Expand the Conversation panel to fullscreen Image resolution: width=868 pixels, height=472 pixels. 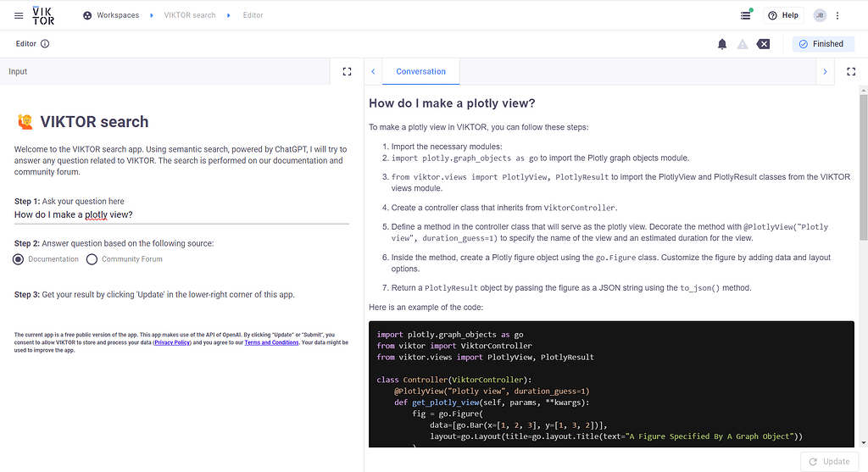(851, 71)
